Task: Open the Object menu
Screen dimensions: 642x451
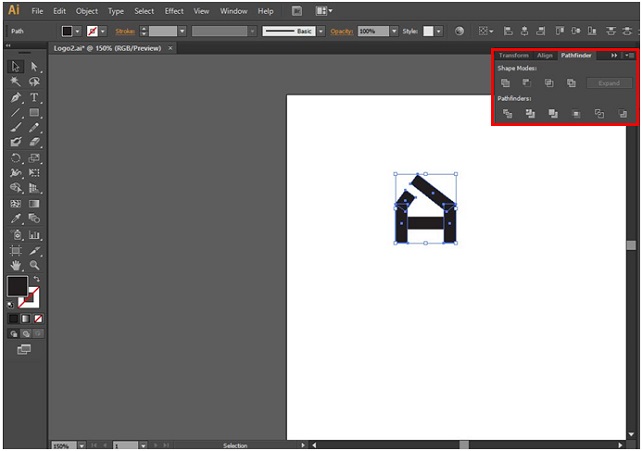Action: (x=87, y=11)
